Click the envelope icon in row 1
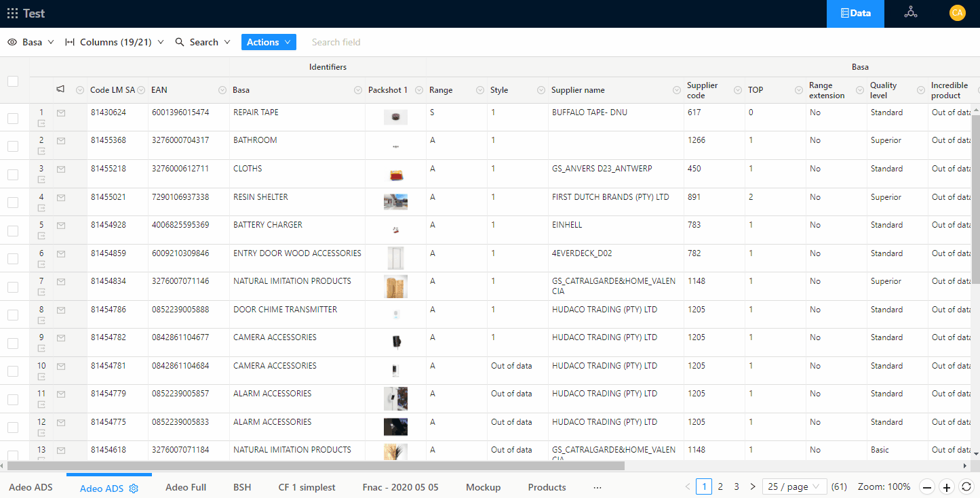Viewport: 980px width, 498px height. 61,113
